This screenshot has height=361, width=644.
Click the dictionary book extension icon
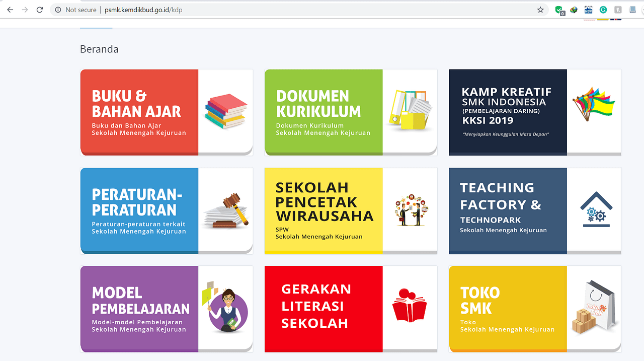pos(632,10)
